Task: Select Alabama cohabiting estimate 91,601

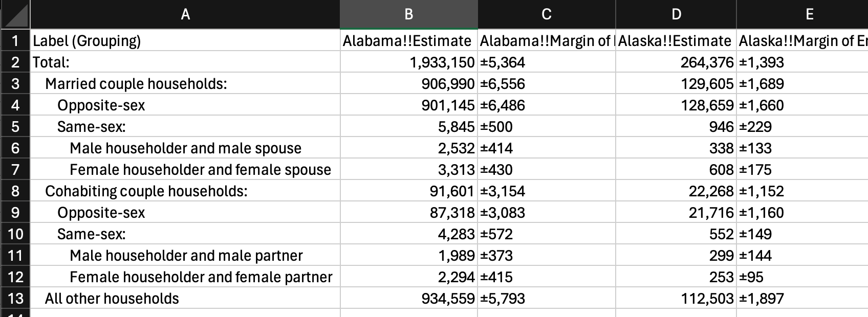Action: click(x=409, y=191)
